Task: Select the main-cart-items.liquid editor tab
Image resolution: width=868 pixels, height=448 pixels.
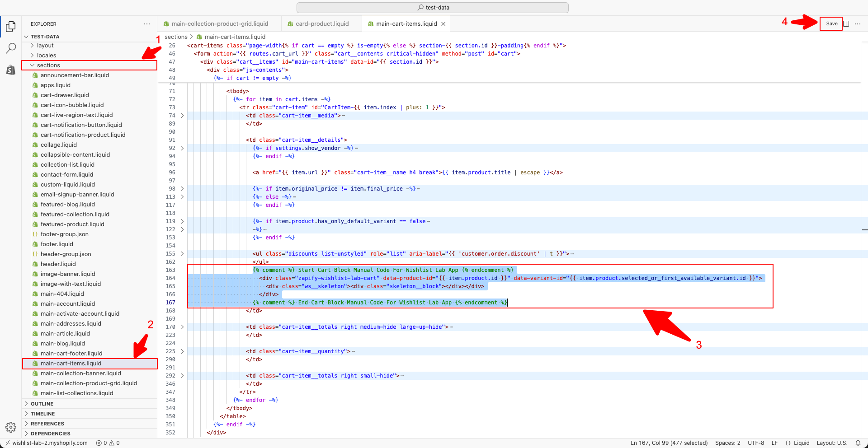Action: point(406,24)
